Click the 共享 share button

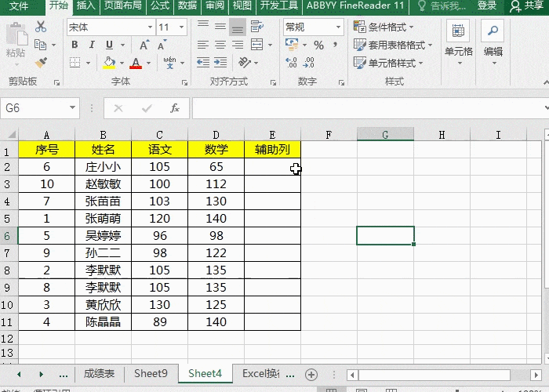click(x=527, y=5)
